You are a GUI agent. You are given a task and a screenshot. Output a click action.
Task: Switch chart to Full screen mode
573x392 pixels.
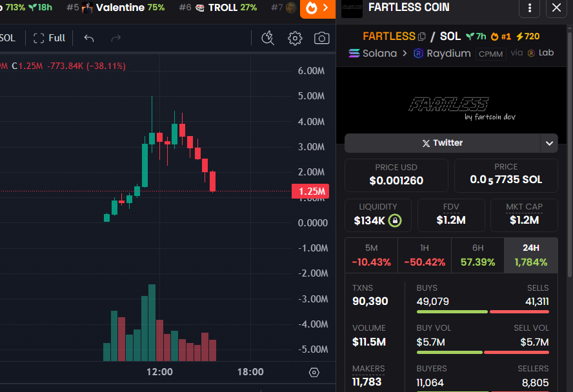coord(49,38)
